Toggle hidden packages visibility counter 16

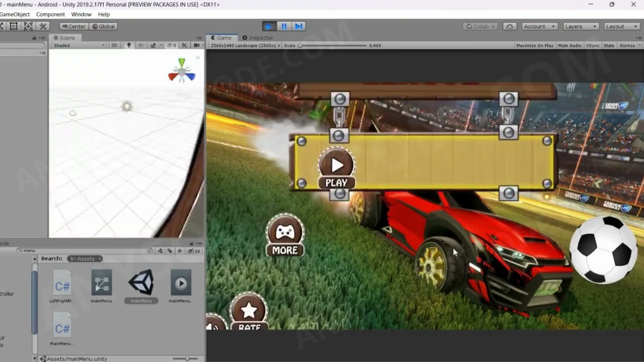click(x=194, y=250)
